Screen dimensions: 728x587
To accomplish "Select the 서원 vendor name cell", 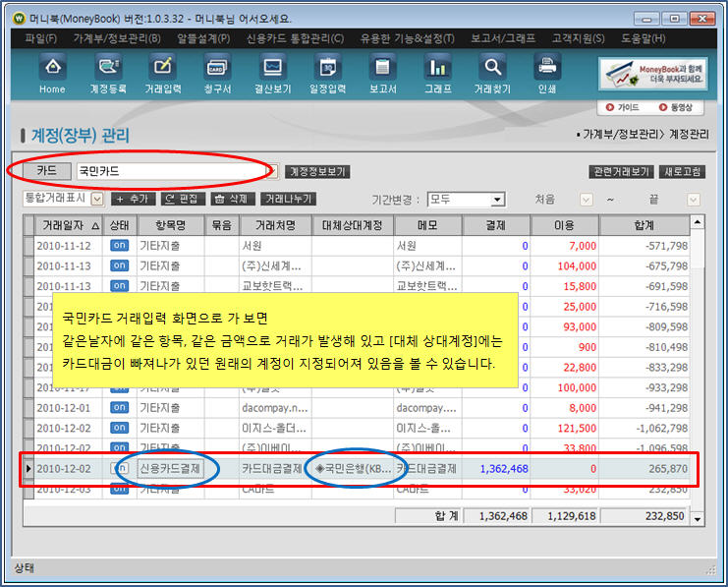I will (275, 246).
